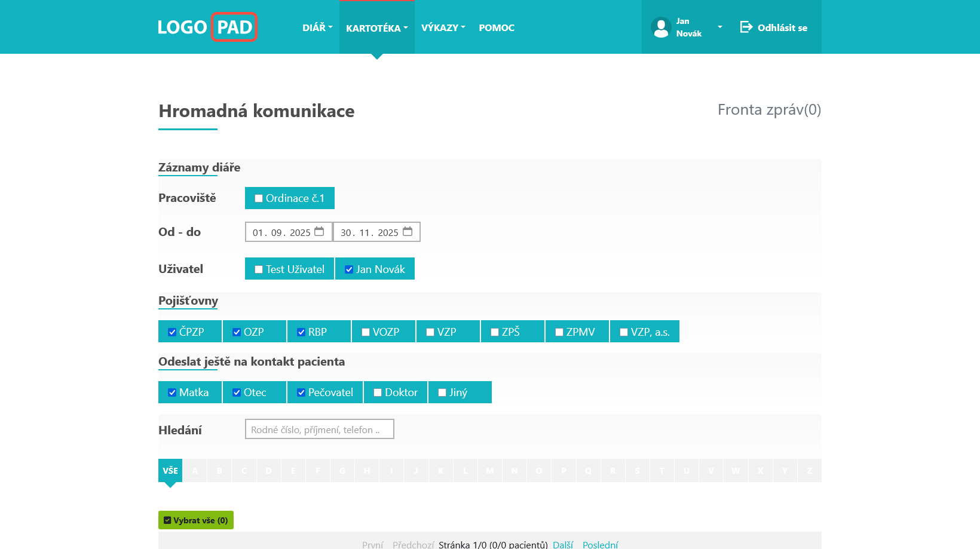This screenshot has height=549, width=980.
Task: Click the Fronta zpráv(0) link
Action: coord(769,110)
